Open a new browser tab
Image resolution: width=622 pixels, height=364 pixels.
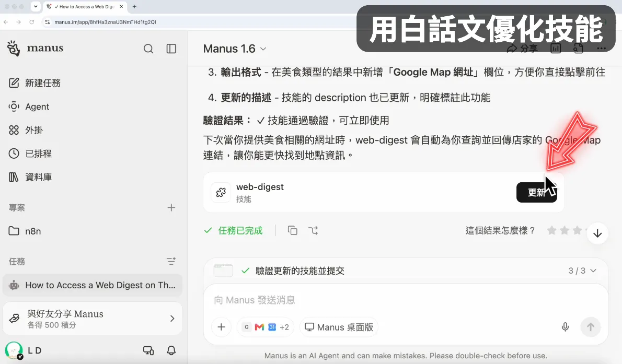coord(134,6)
